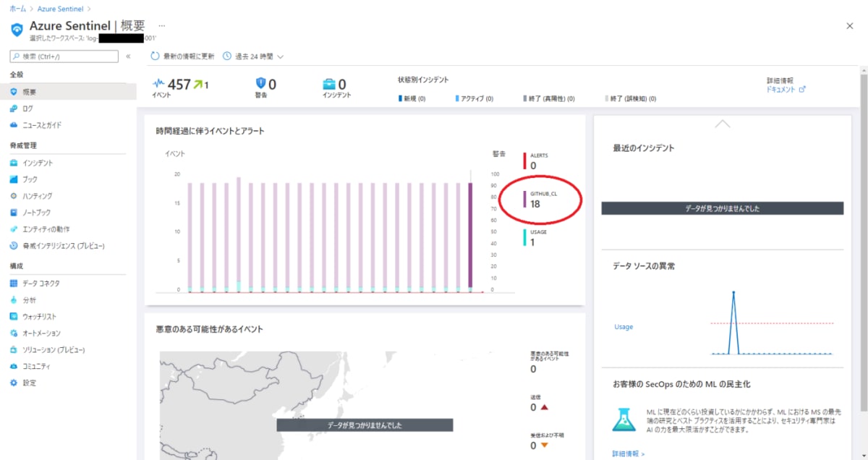
Task: Click the データ ソースの異常 heading
Action: click(644, 266)
